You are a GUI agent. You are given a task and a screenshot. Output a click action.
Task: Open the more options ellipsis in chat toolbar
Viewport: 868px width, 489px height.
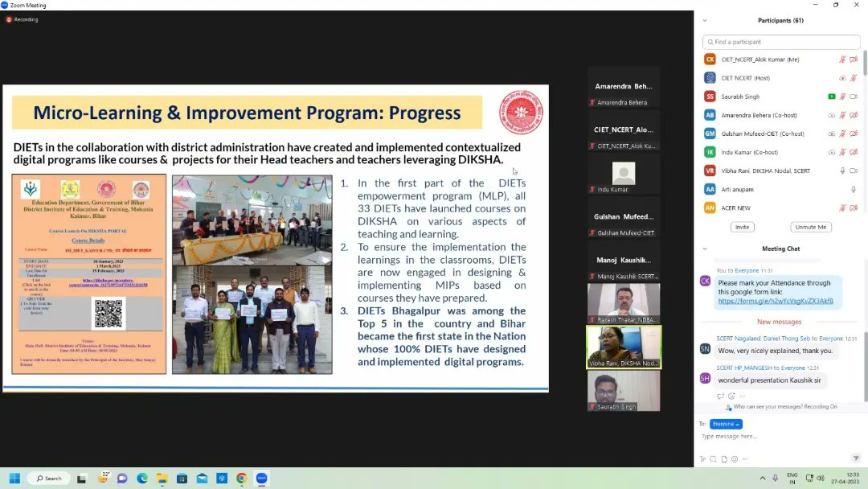tap(745, 459)
